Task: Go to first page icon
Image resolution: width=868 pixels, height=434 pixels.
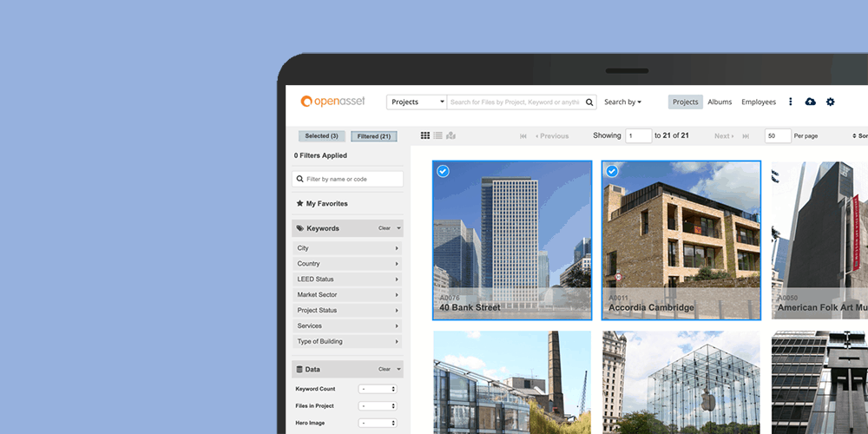Action: [x=523, y=136]
